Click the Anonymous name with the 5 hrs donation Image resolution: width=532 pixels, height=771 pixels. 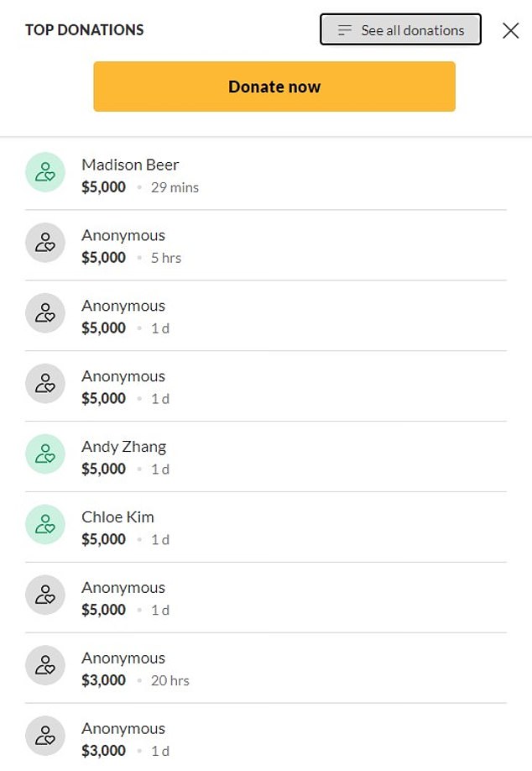point(123,235)
